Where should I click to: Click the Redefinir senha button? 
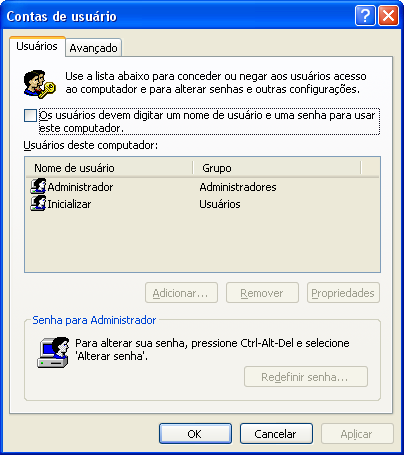pyautogui.click(x=306, y=377)
